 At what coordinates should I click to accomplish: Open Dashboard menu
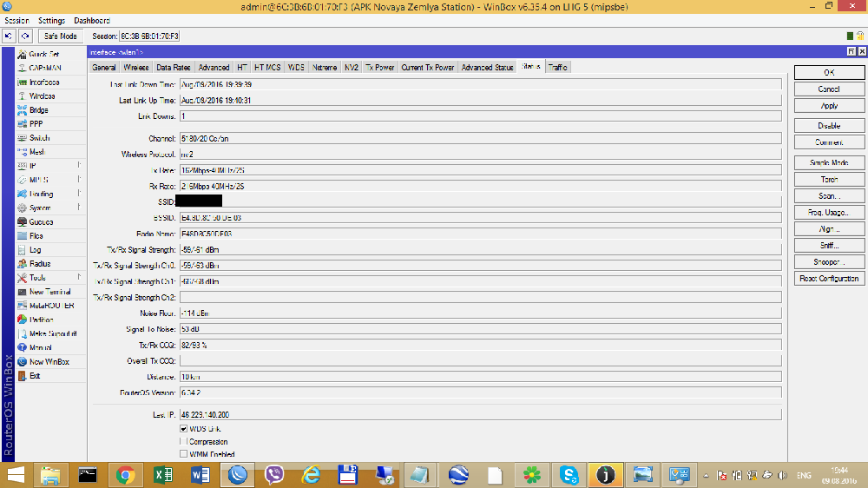pos(92,21)
